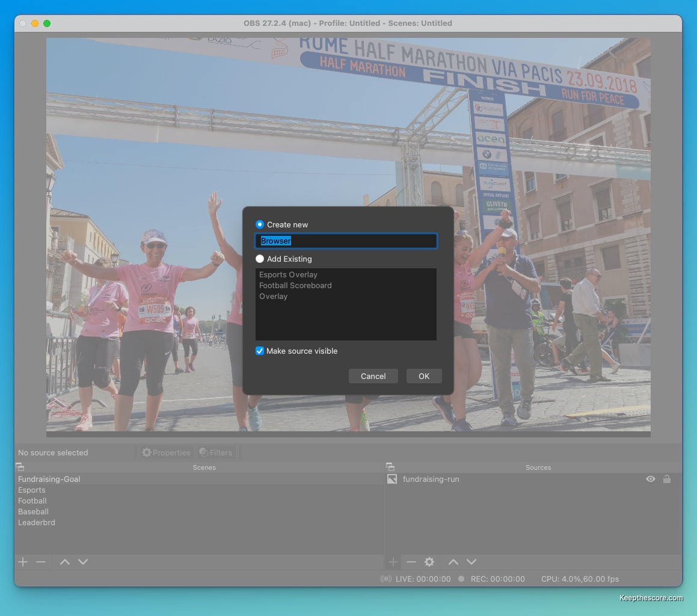Image resolution: width=697 pixels, height=616 pixels.
Task: Open Filters for the selected source
Action: tap(216, 452)
